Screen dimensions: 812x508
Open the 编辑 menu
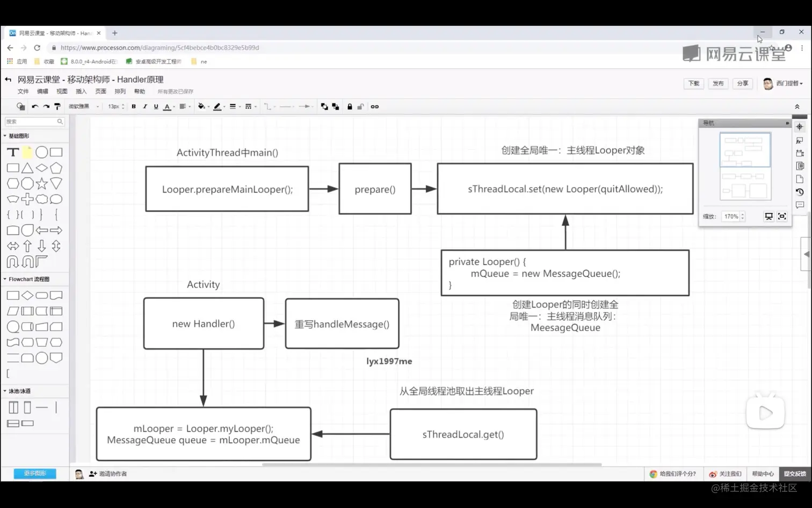(x=42, y=91)
